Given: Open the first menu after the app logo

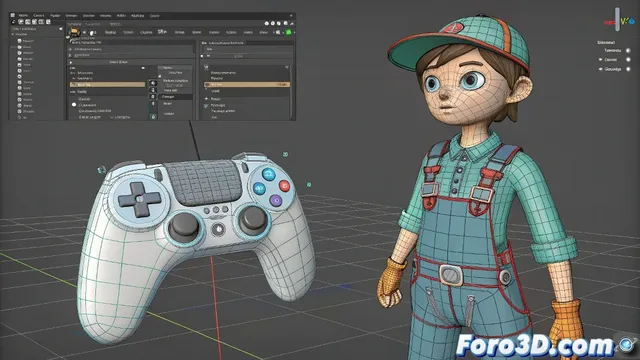Looking at the screenshot, I should (x=23, y=16).
